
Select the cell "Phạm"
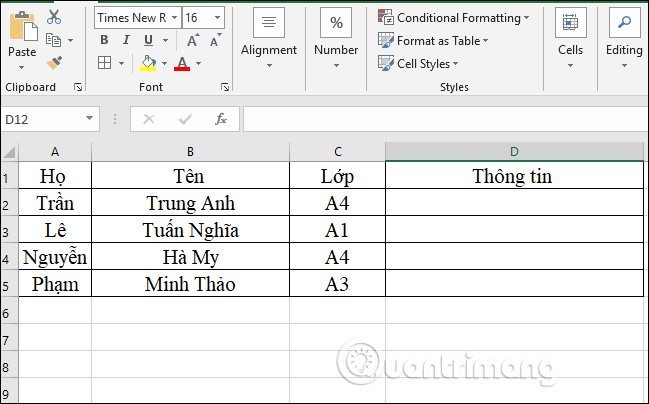(55, 284)
